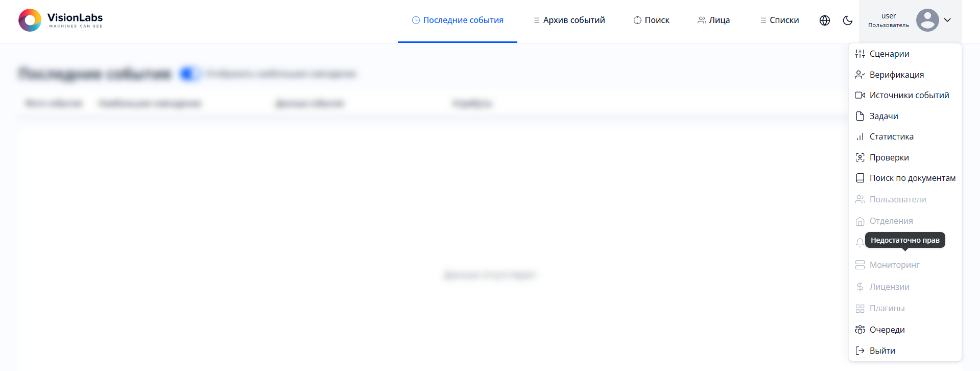Click the Очереди queue icon
This screenshot has height=371, width=980.
coord(860,330)
